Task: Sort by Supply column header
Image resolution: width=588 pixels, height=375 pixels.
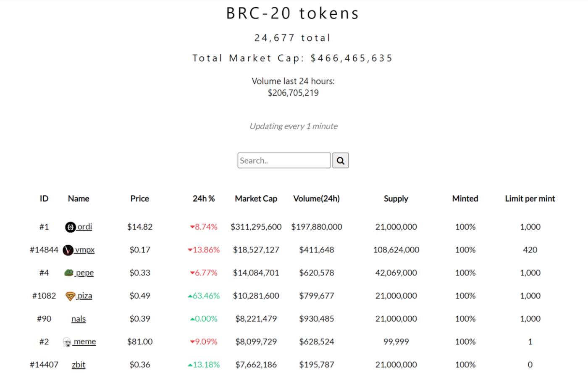Action: pyautogui.click(x=396, y=199)
